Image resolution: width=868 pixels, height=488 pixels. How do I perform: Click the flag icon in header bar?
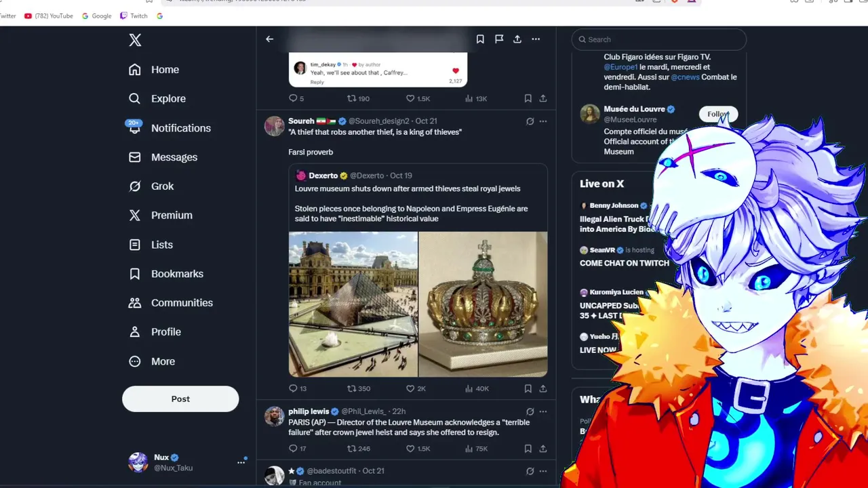coord(499,39)
